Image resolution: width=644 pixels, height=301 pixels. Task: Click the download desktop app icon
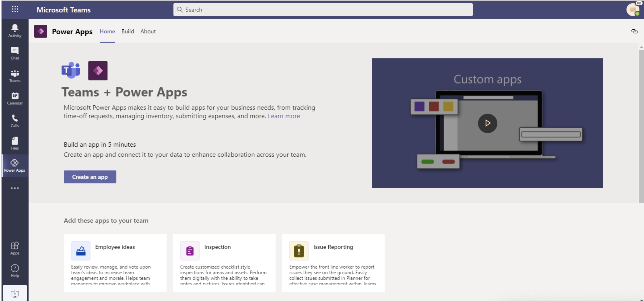pos(15,293)
